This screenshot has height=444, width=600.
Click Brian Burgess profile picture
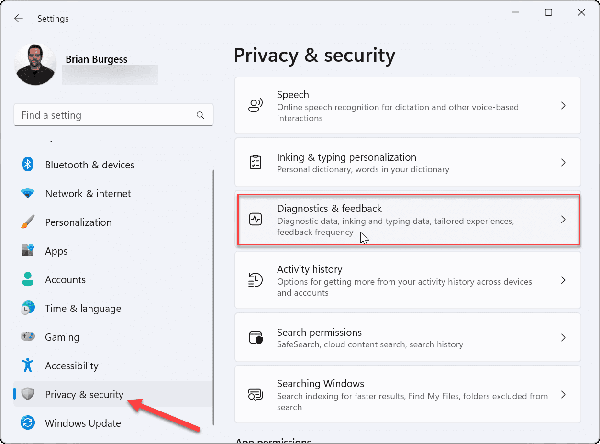[x=35, y=65]
